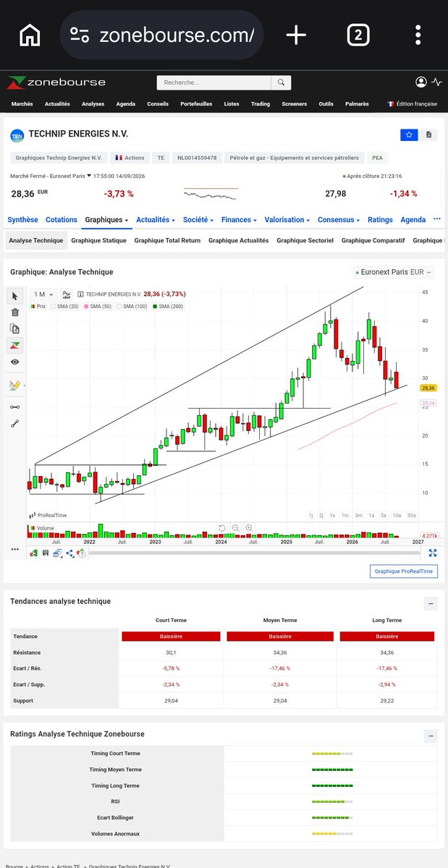Click inside the Recherche search field
This screenshot has height=868, width=448.
215,82
